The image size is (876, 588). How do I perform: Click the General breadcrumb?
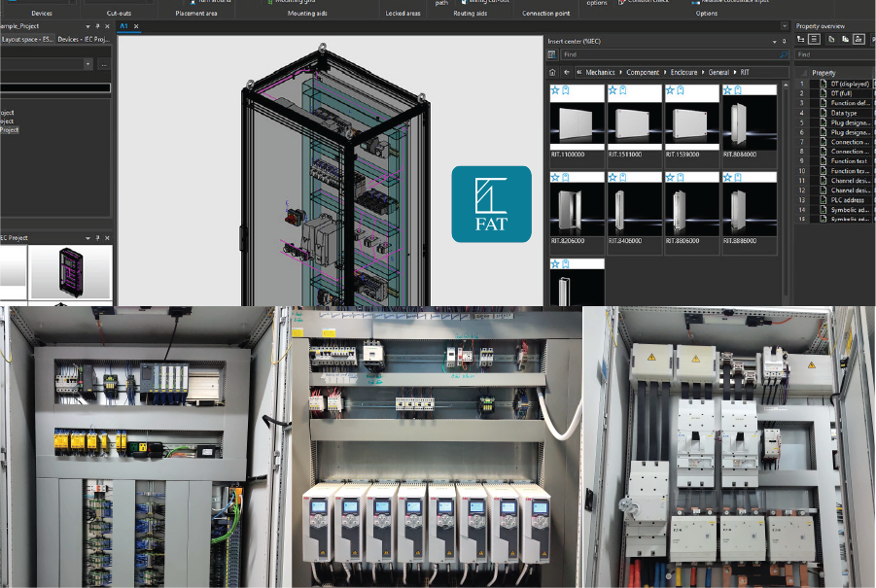(x=718, y=72)
